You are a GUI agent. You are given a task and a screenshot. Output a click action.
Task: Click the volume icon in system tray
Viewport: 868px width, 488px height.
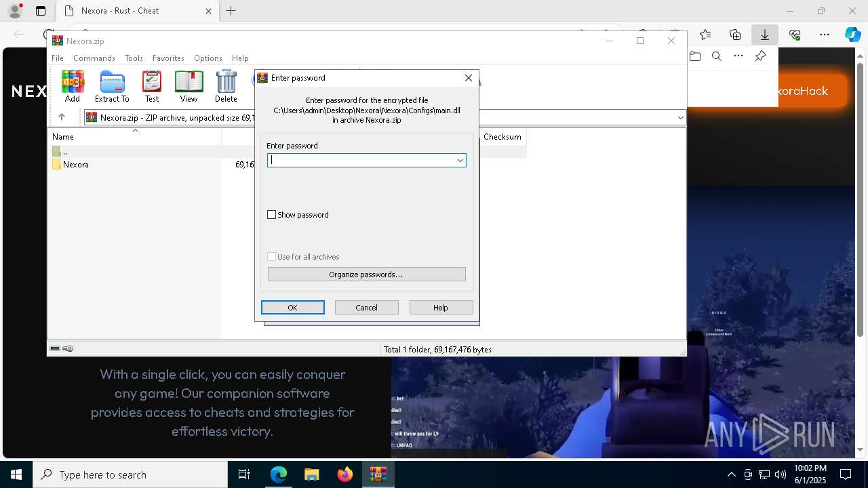click(x=781, y=474)
